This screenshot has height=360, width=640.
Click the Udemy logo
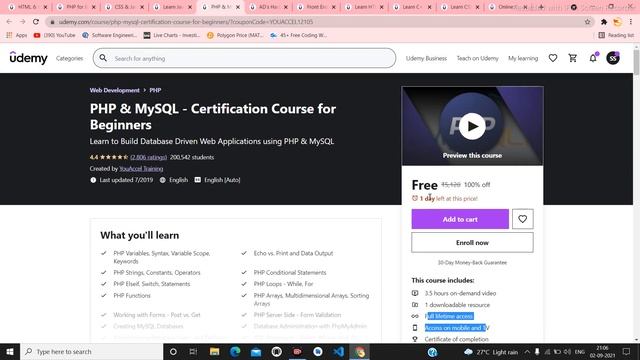point(29,58)
